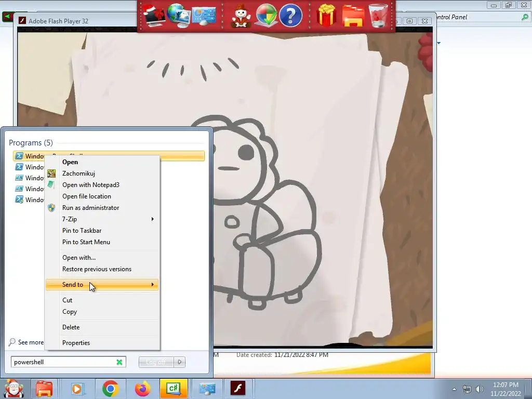Choose Copy from the context menu
Viewport: 532px width, 399px height.
(x=70, y=312)
